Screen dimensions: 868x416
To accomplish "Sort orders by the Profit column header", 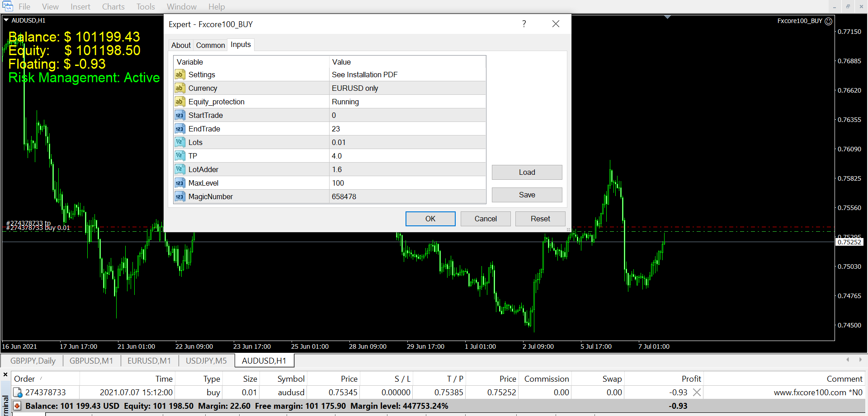I will 691,379.
